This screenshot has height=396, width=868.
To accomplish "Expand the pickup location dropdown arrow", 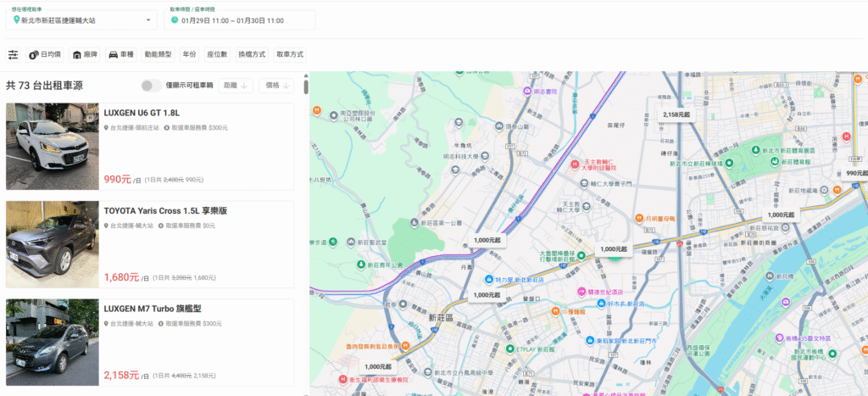I will click(148, 20).
